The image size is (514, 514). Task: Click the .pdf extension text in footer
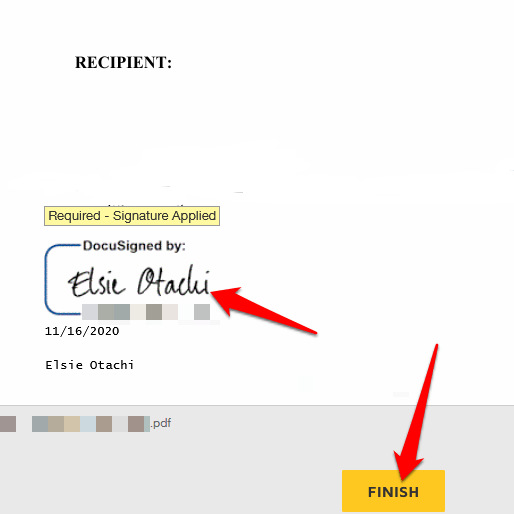point(161,423)
